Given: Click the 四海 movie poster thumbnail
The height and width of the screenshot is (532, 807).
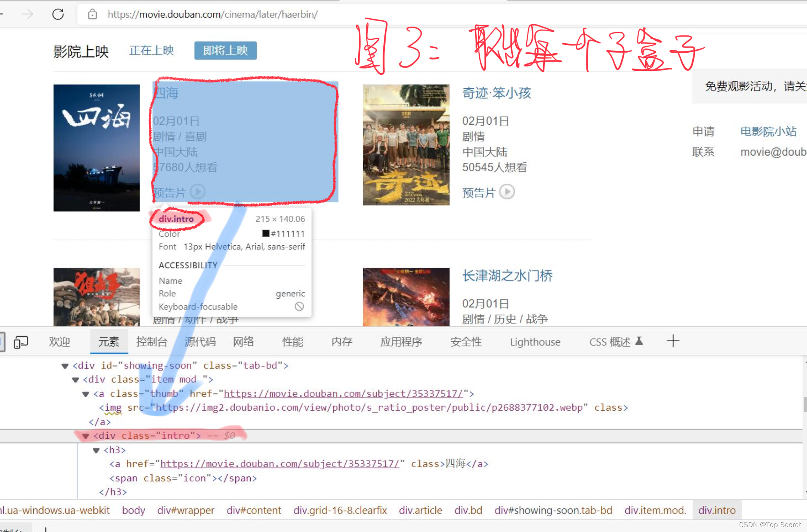Looking at the screenshot, I should pos(96,148).
